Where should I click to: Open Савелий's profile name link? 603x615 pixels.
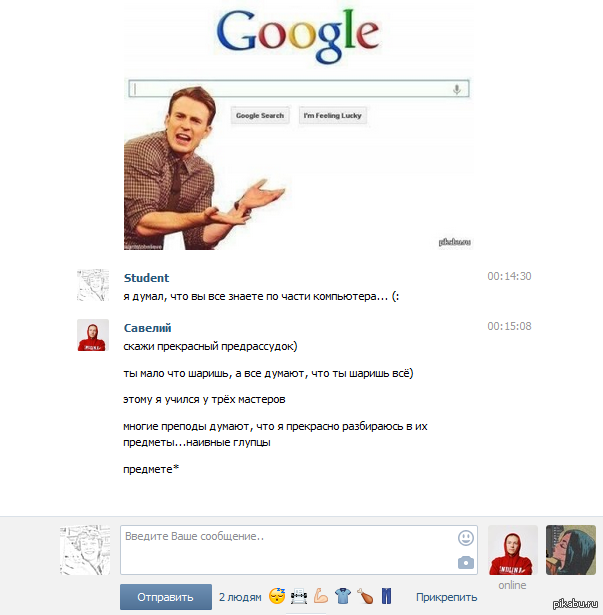pyautogui.click(x=148, y=328)
